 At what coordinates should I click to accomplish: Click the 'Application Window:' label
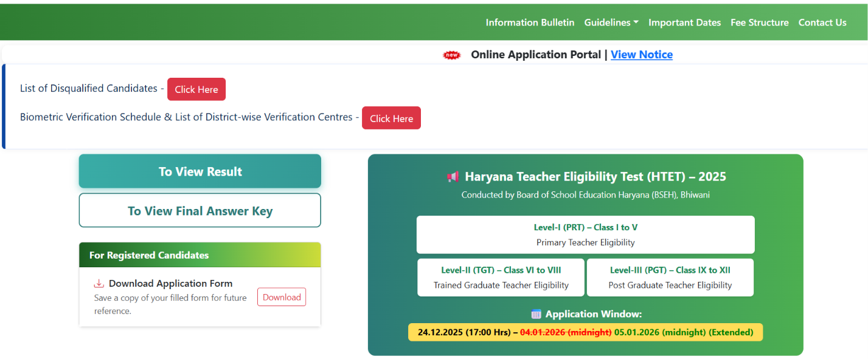coord(594,314)
